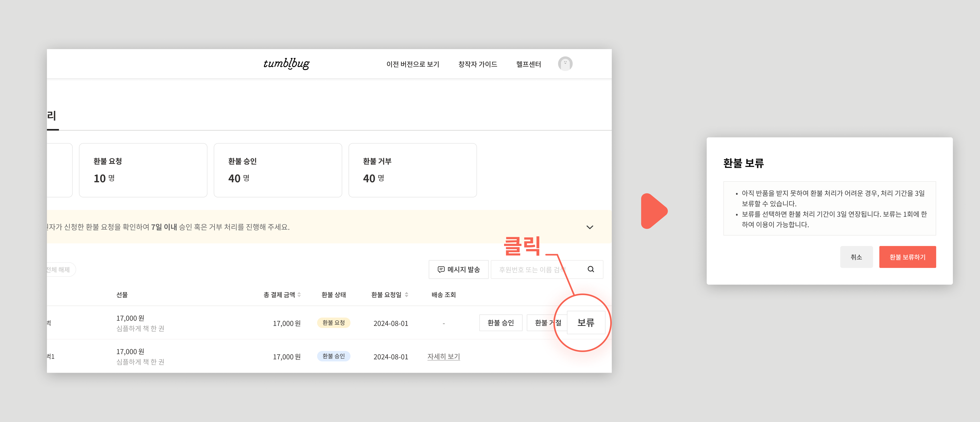Open 이전 버전으로 보기 menu item
Screen dimensions: 980x422
[x=412, y=64]
